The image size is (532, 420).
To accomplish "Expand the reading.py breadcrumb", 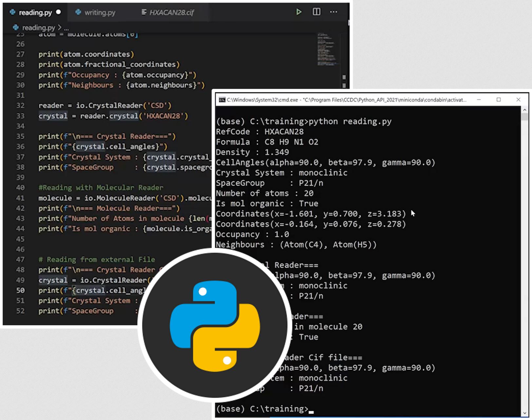I will [38, 28].
